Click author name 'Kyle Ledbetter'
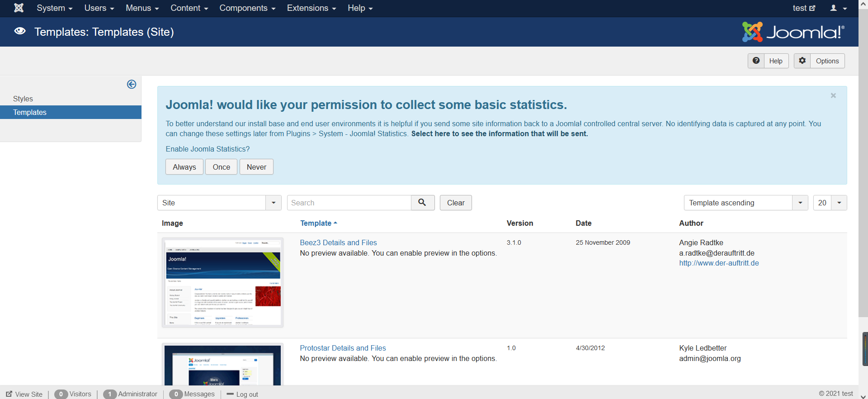 pos(703,348)
